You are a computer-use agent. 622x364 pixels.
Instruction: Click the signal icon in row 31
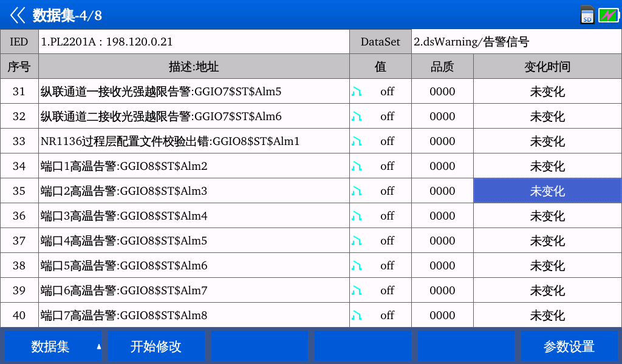[357, 92]
